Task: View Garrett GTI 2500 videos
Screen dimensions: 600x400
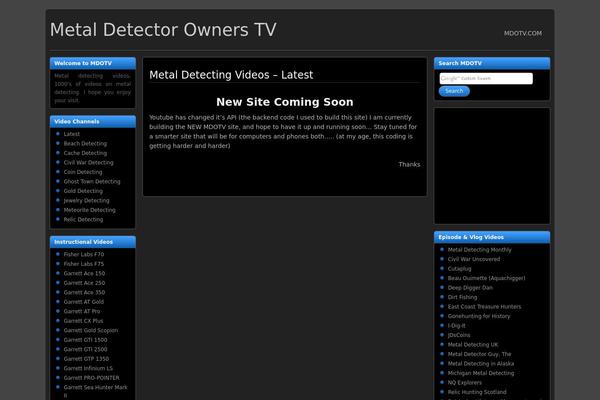Action: pyautogui.click(x=85, y=349)
